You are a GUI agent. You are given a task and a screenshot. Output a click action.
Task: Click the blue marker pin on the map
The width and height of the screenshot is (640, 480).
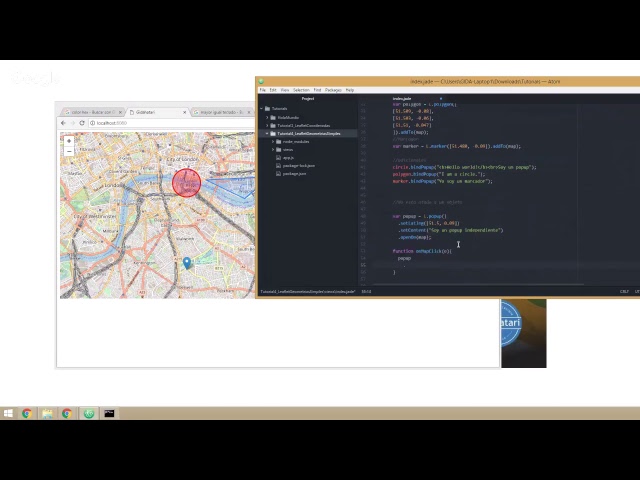[x=187, y=263]
